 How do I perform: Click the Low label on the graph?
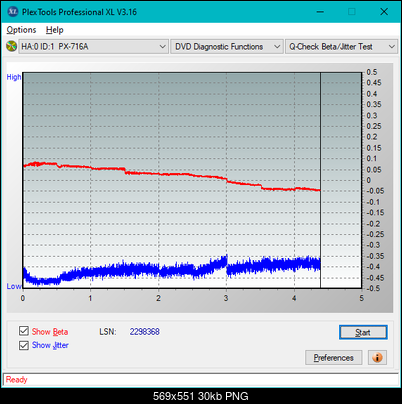[x=14, y=286]
